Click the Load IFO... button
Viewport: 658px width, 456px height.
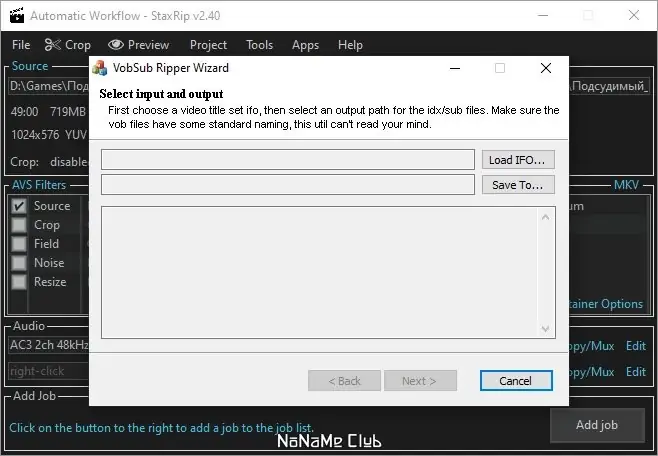click(x=518, y=160)
